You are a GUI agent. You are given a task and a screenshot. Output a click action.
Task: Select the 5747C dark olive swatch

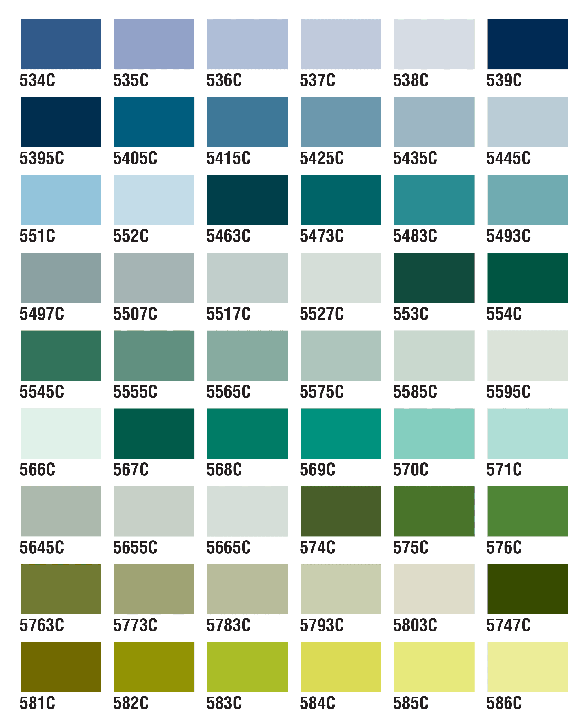(527, 589)
